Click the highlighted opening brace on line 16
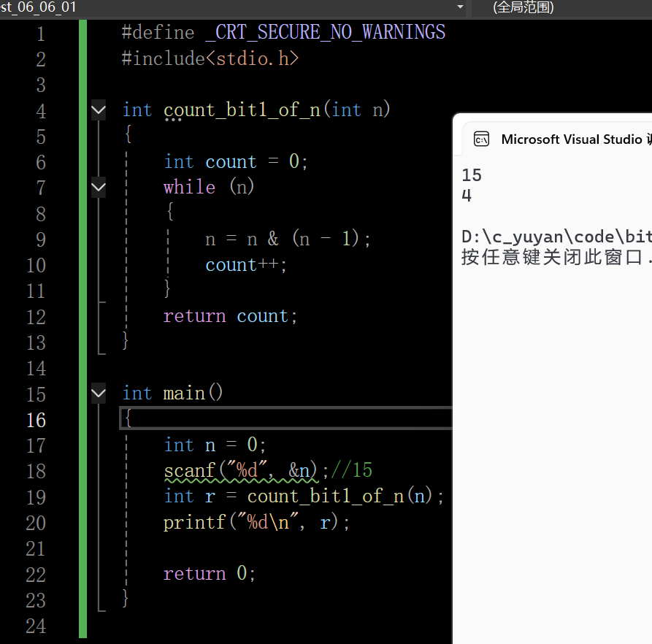 [128, 418]
